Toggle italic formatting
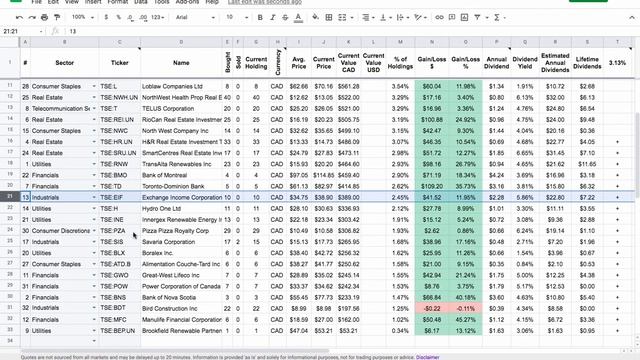 [273, 18]
